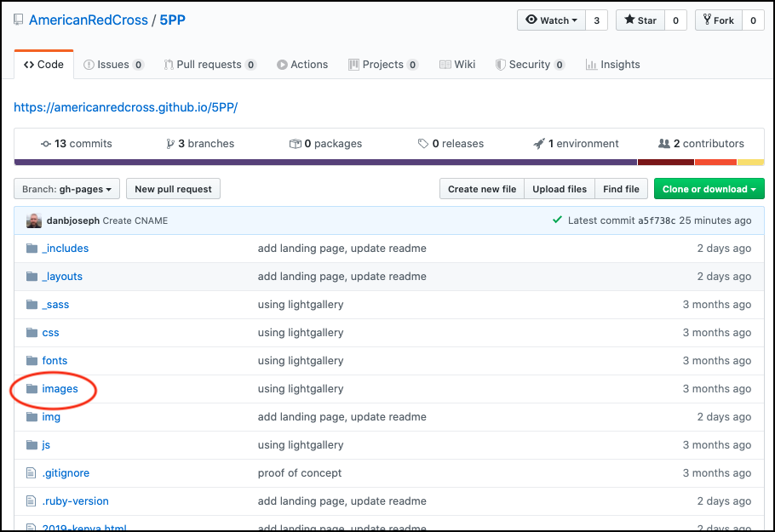View the 3 branches
The height and width of the screenshot is (532, 775).
(200, 144)
